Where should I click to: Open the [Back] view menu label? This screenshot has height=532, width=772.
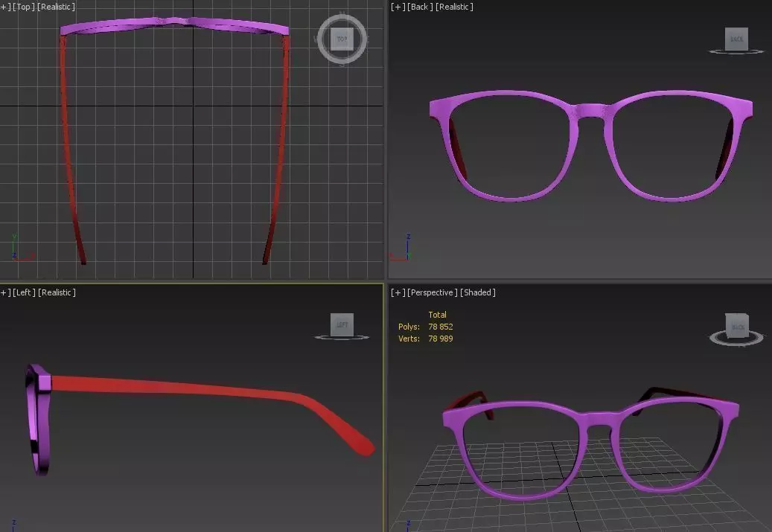point(420,7)
